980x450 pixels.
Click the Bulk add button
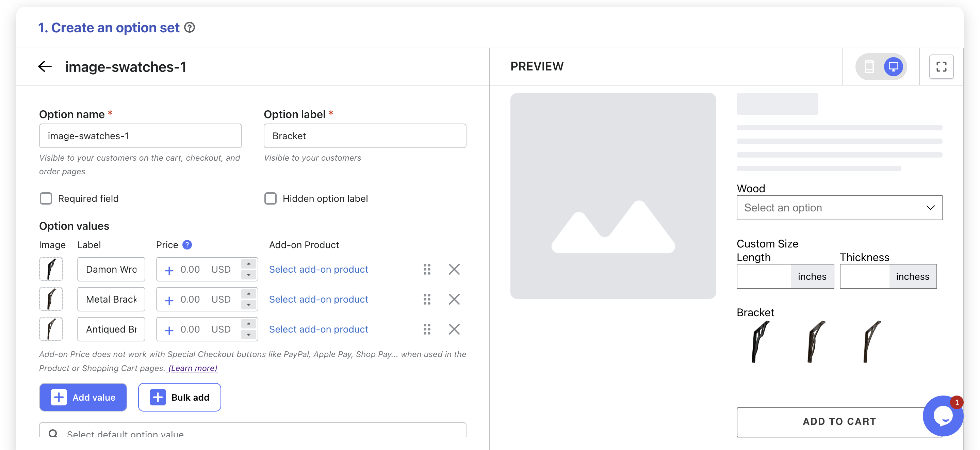(180, 397)
